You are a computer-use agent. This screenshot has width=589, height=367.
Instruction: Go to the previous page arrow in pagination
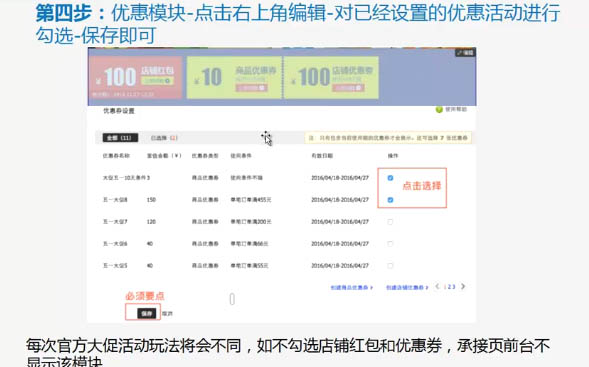(437, 287)
